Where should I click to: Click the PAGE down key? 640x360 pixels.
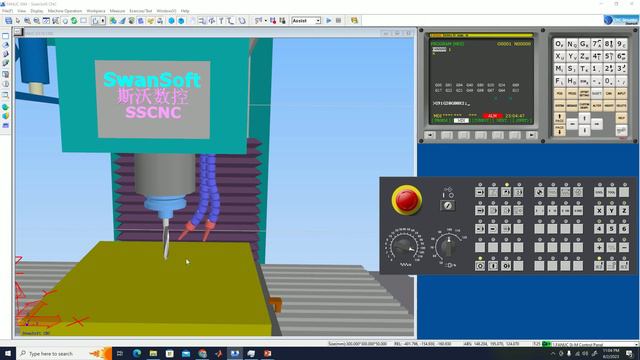coord(560,131)
